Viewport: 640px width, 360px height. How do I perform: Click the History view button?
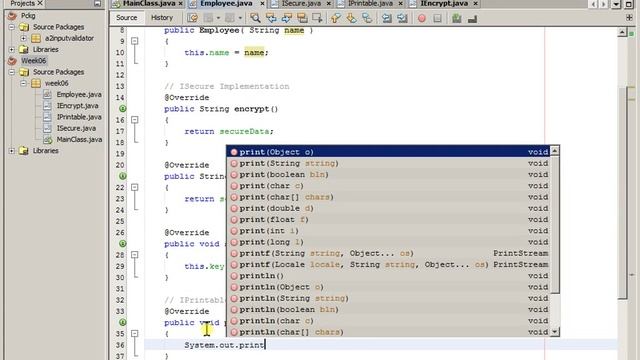tap(162, 18)
